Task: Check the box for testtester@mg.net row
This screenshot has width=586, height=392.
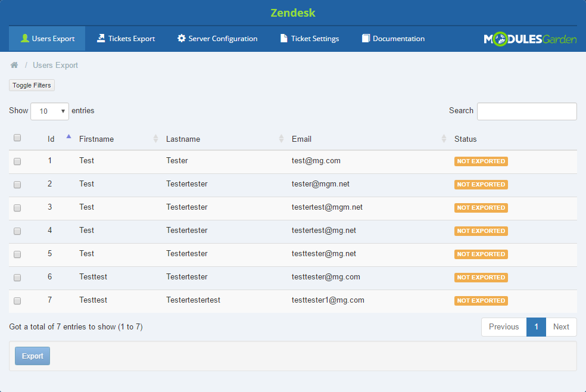Action: coord(17,254)
